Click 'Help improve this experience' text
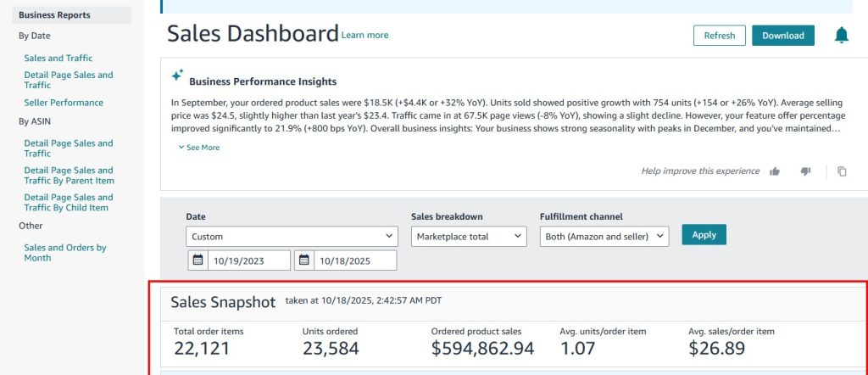The width and height of the screenshot is (868, 375). [700, 171]
